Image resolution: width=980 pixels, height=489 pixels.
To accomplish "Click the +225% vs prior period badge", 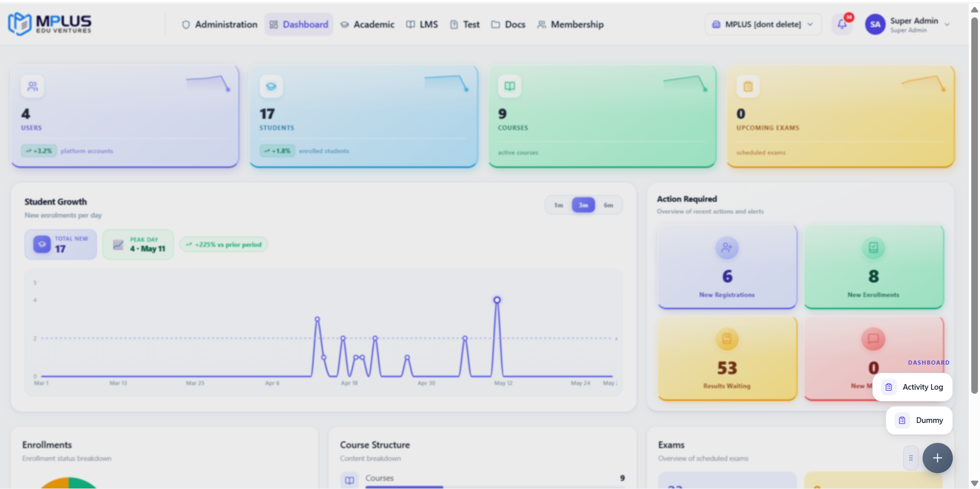I will pos(223,245).
